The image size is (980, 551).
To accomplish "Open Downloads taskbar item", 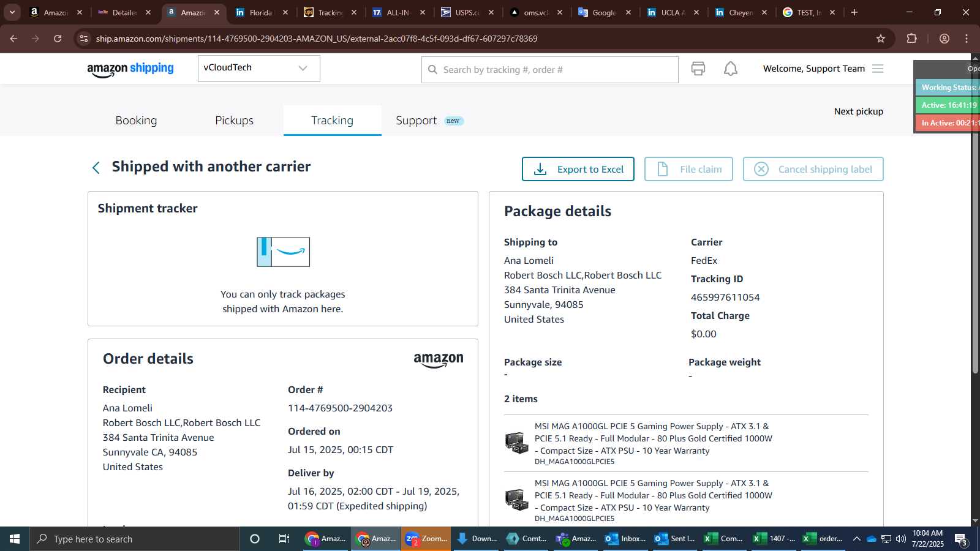I will click(477, 539).
